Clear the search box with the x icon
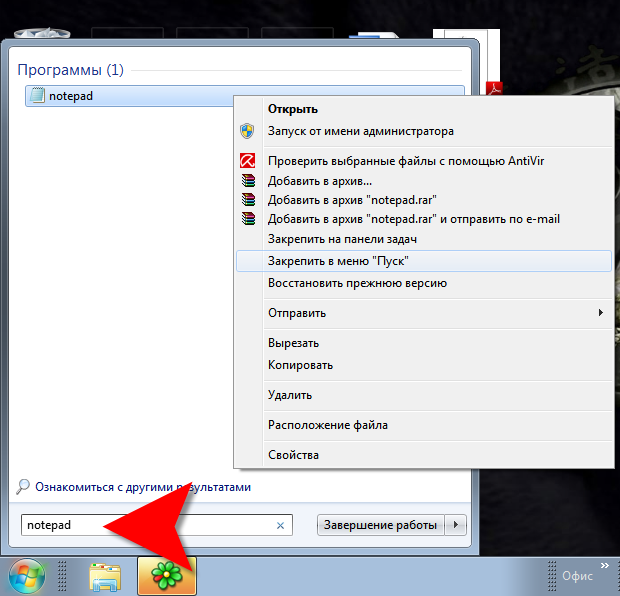 (x=280, y=525)
